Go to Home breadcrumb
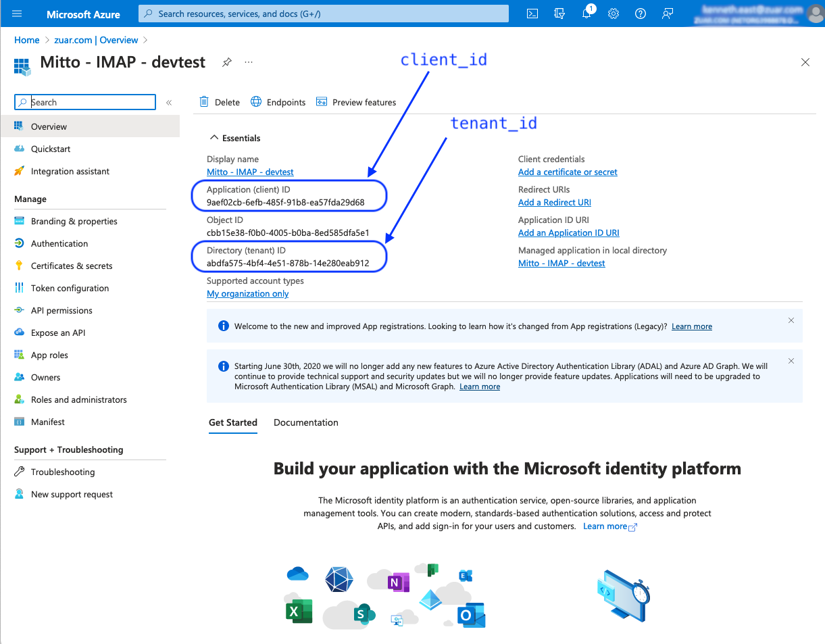Image resolution: width=825 pixels, height=644 pixels. point(27,40)
